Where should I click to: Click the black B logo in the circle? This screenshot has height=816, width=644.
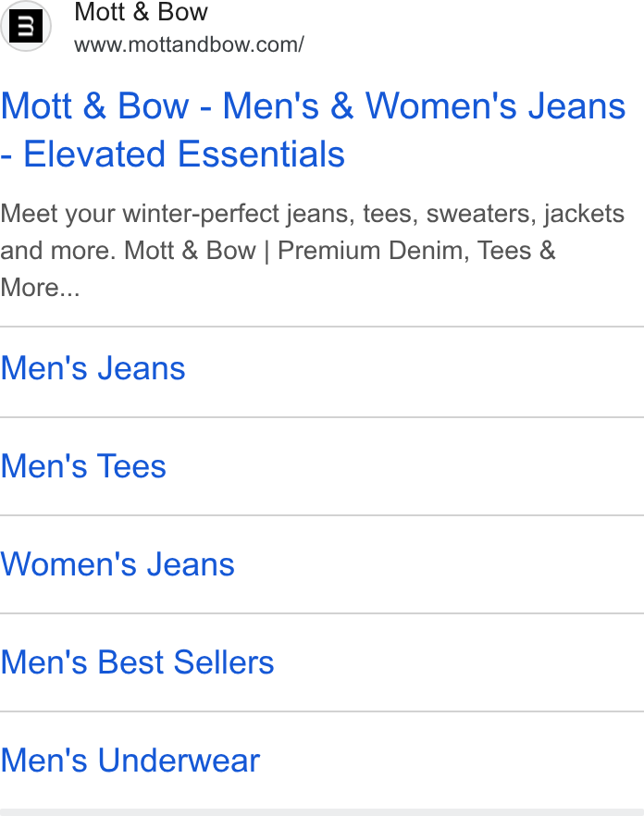(x=26, y=26)
